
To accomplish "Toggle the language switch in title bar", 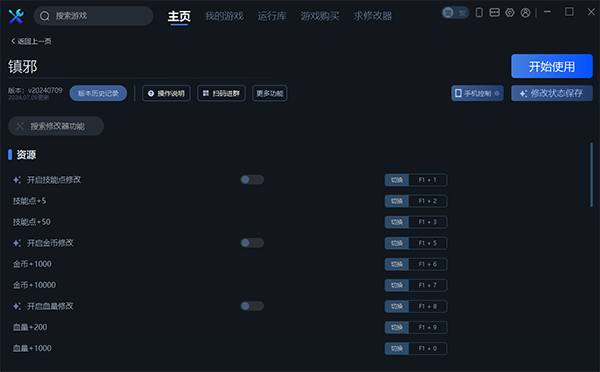I will pos(455,13).
